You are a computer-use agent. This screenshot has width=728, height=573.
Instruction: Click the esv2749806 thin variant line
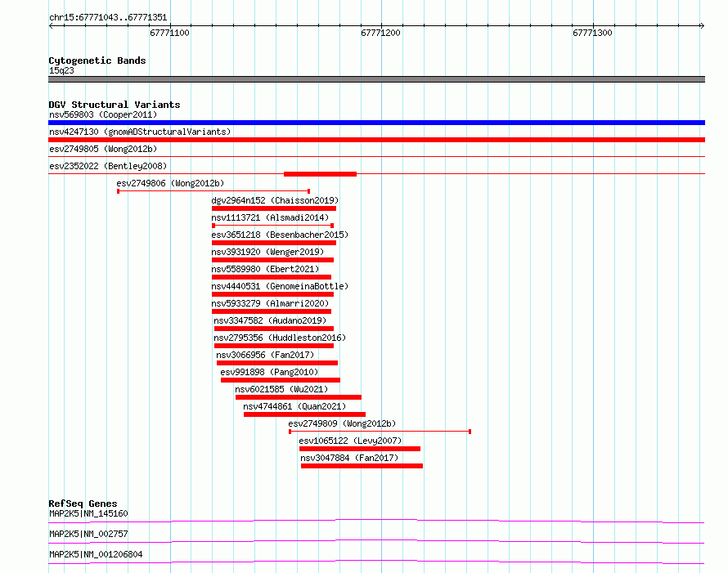click(213, 191)
